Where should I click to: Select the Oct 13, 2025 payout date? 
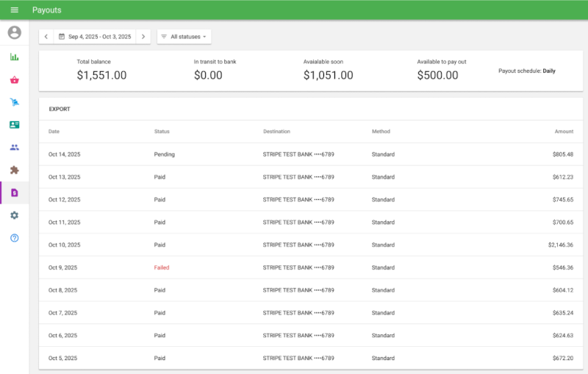pos(64,177)
